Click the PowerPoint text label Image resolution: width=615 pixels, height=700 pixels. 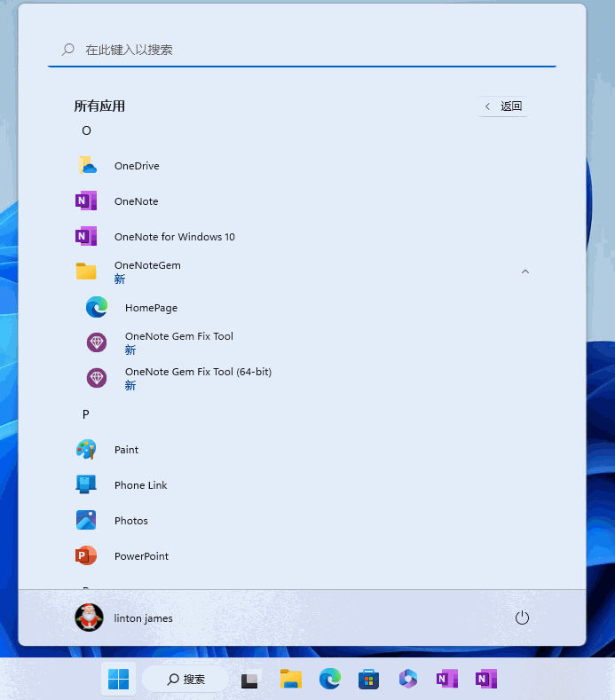tap(142, 555)
